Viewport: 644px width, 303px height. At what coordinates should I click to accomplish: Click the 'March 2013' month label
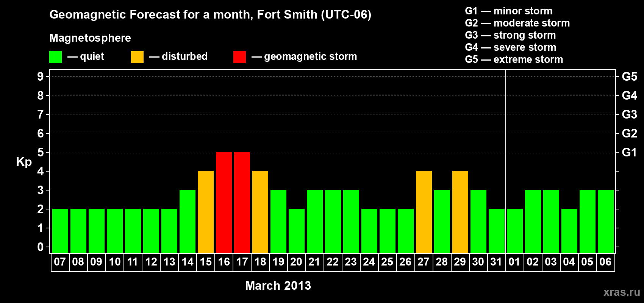click(x=278, y=286)
